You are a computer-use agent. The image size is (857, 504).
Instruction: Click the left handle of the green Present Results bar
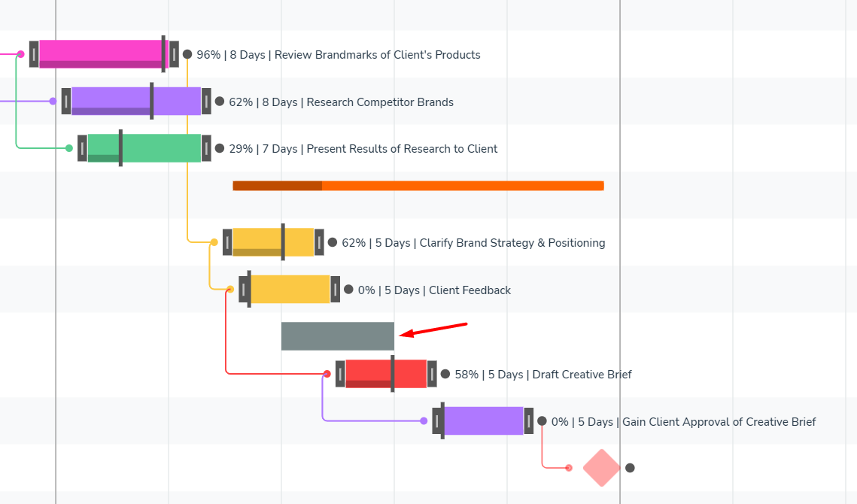82,148
